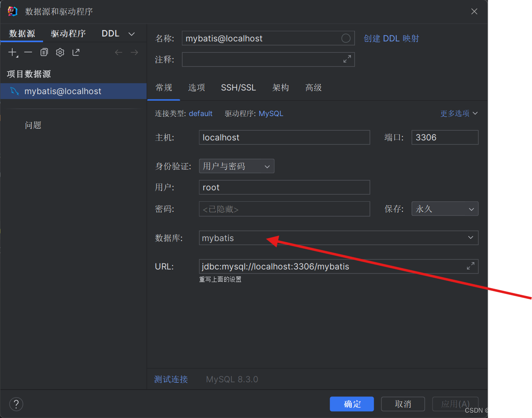Change connection type via default link
532x418 pixels.
tap(201, 114)
